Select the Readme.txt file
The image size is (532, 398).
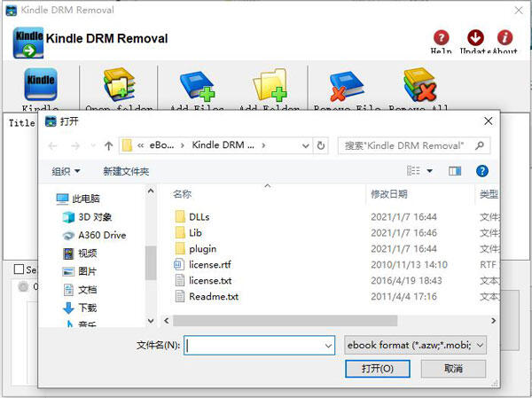(x=207, y=297)
